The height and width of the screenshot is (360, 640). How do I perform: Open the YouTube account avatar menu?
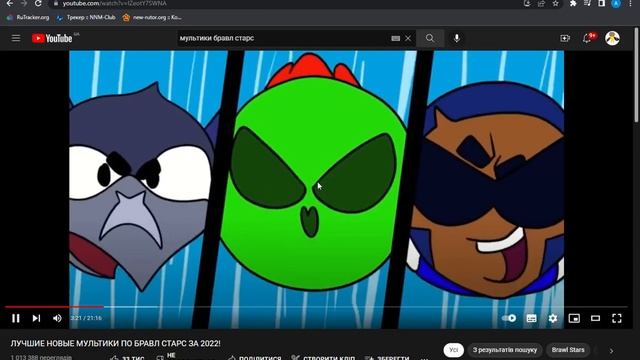click(x=612, y=38)
